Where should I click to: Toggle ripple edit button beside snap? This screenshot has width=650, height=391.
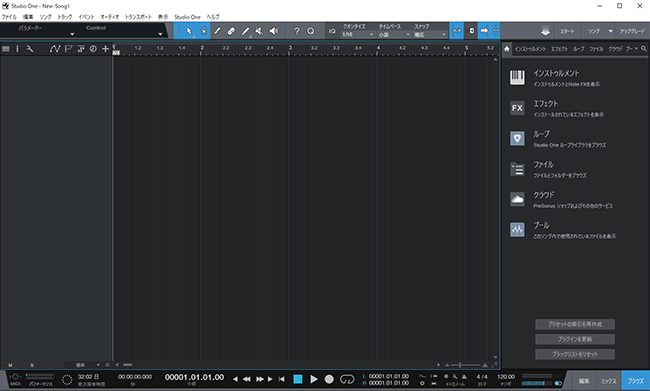tap(471, 31)
